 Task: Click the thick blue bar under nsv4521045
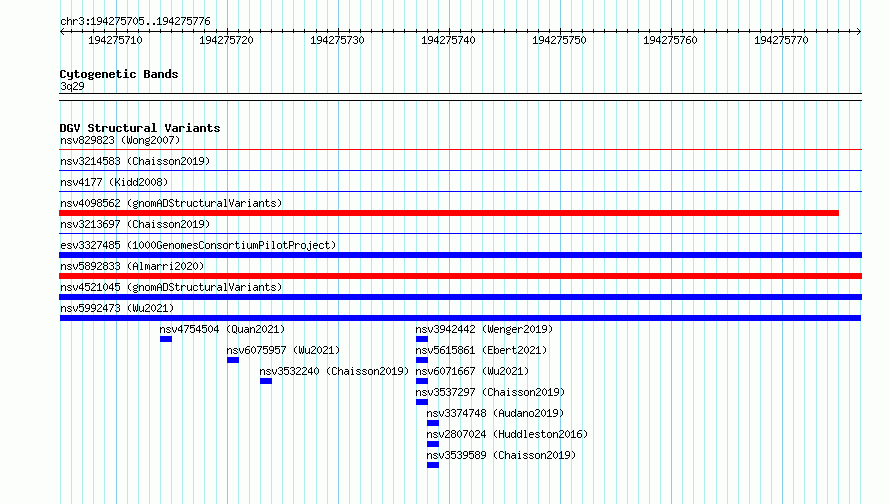point(460,297)
